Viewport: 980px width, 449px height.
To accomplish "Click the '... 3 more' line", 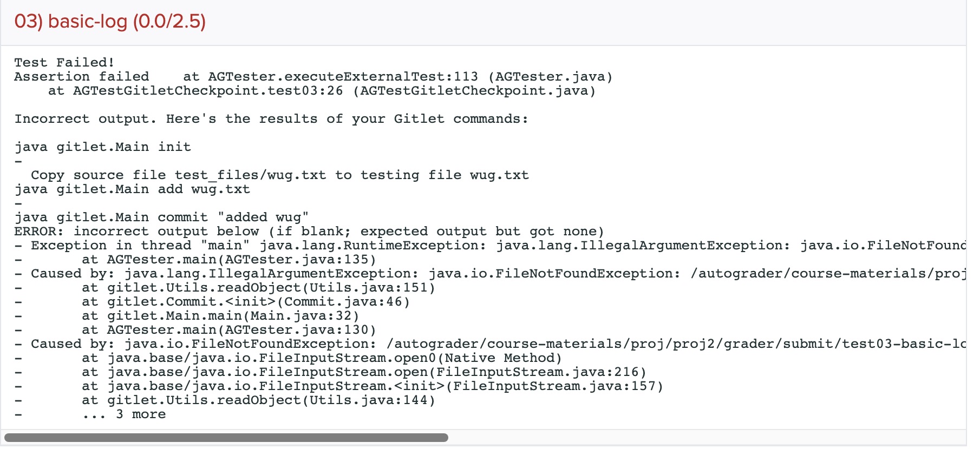I will coord(124,414).
